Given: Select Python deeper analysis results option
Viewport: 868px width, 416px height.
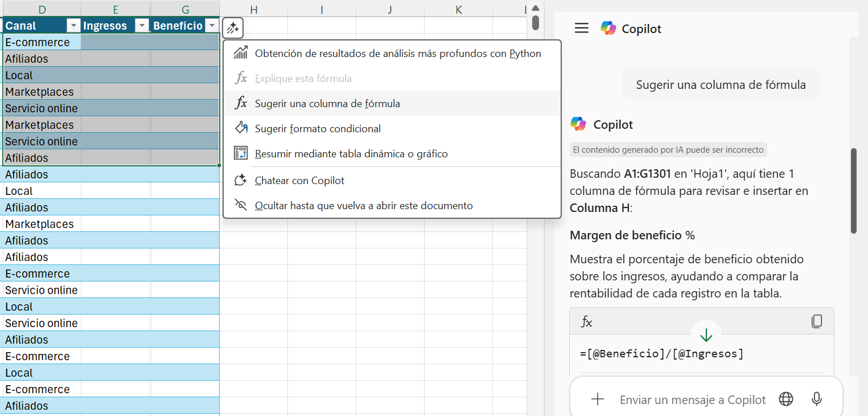Looking at the screenshot, I should click(x=397, y=54).
